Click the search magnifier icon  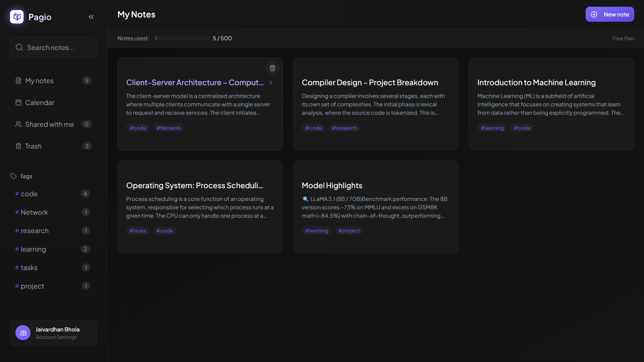click(x=19, y=47)
